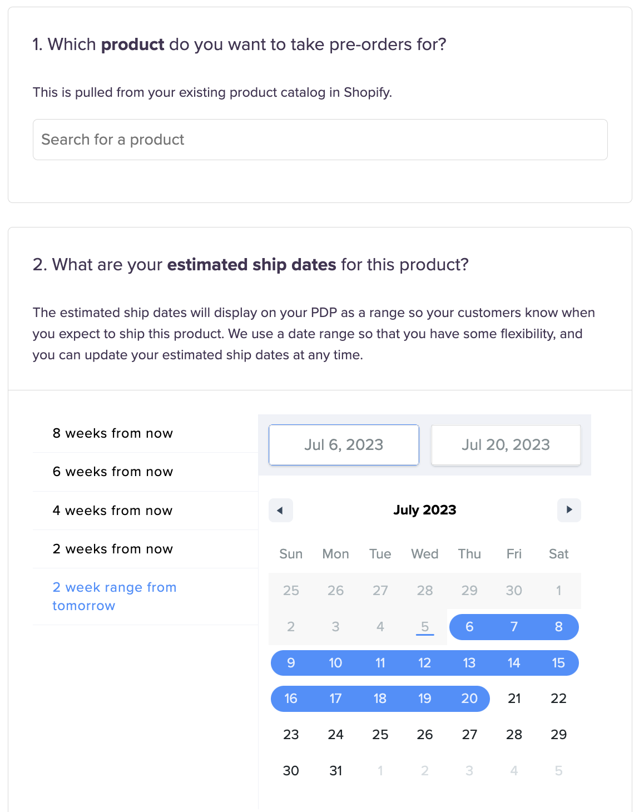This screenshot has height=812, width=644.
Task: Choose July 28 on the calendar
Action: [514, 735]
